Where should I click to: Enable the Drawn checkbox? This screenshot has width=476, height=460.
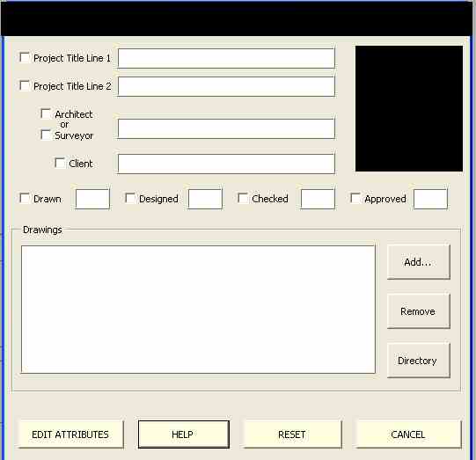click(x=25, y=198)
